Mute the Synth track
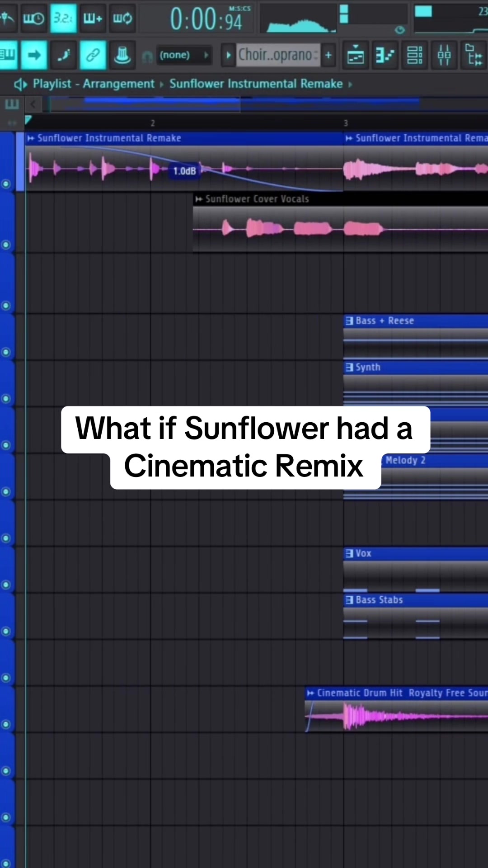The width and height of the screenshot is (488, 868). (6, 398)
